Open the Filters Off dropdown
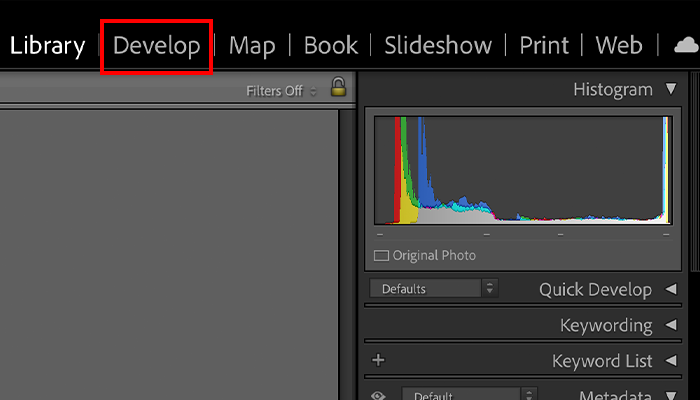 tap(281, 91)
